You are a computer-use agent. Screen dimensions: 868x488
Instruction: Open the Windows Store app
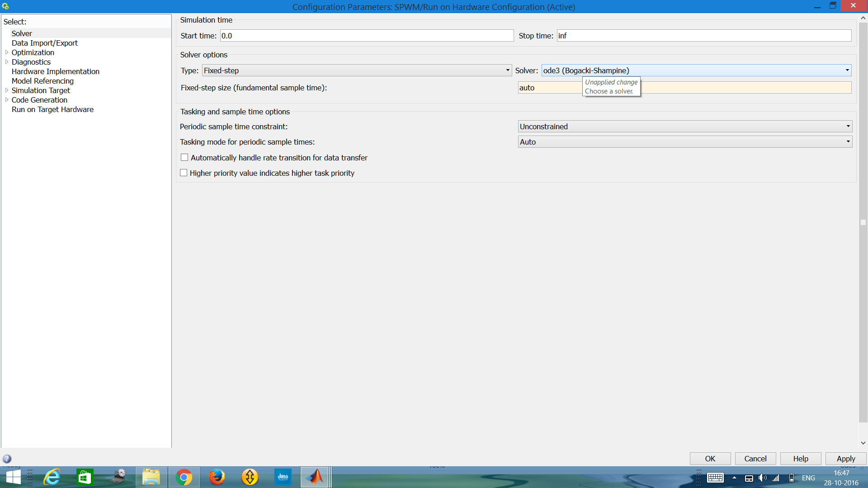[x=84, y=477]
